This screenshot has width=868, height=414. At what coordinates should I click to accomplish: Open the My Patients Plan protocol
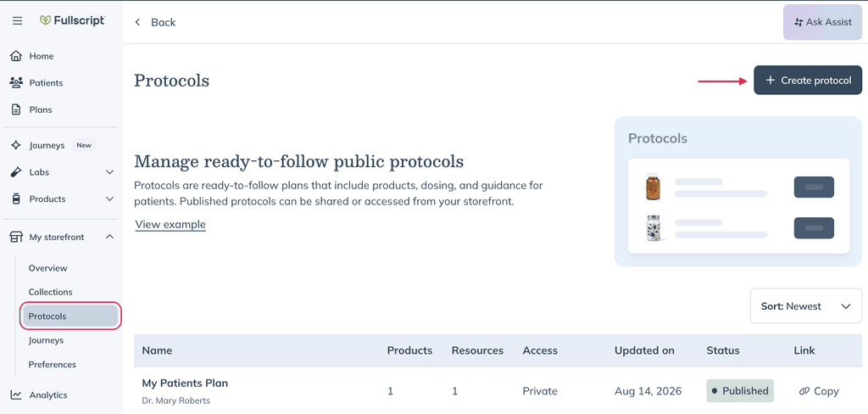(x=185, y=383)
